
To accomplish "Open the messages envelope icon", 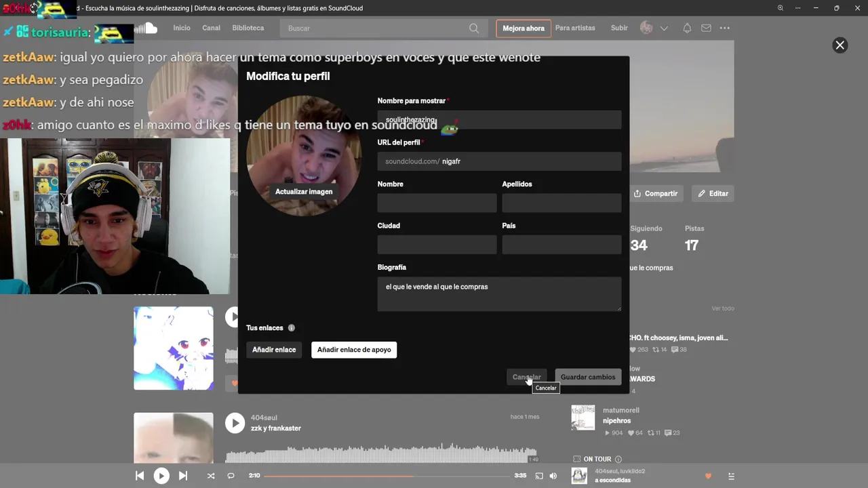I will pos(706,28).
